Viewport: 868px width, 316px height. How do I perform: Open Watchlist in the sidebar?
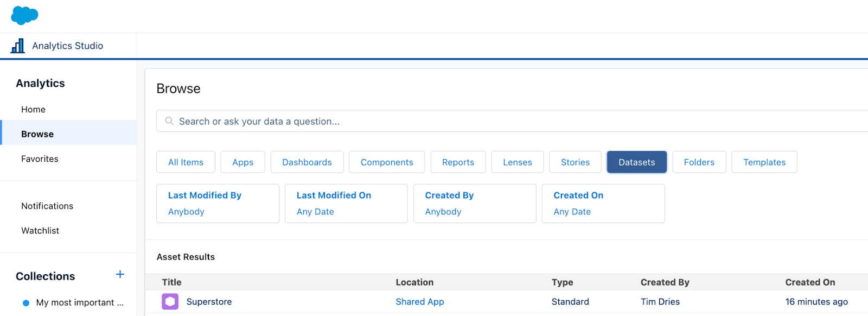40,230
